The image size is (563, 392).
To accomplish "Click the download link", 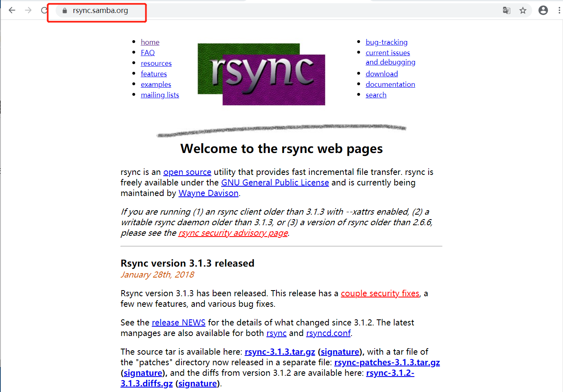I will point(382,73).
